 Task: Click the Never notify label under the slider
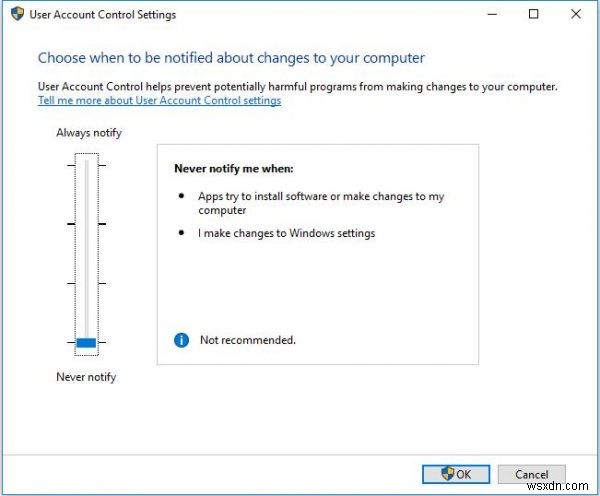pyautogui.click(x=86, y=377)
